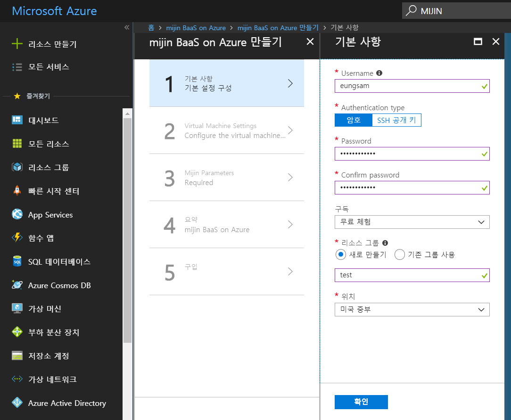This screenshot has width=511, height=420.
Task: Open step 2 Virtual Machine Settings
Action: [x=226, y=130]
